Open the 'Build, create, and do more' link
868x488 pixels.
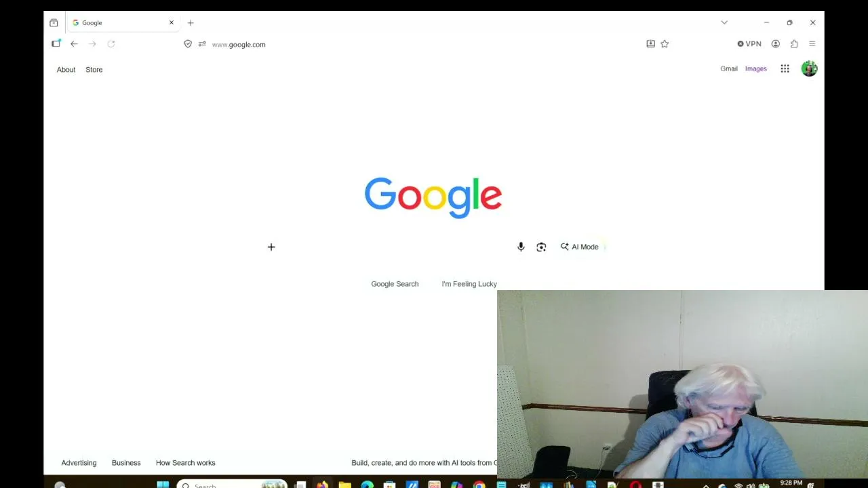coord(424,463)
